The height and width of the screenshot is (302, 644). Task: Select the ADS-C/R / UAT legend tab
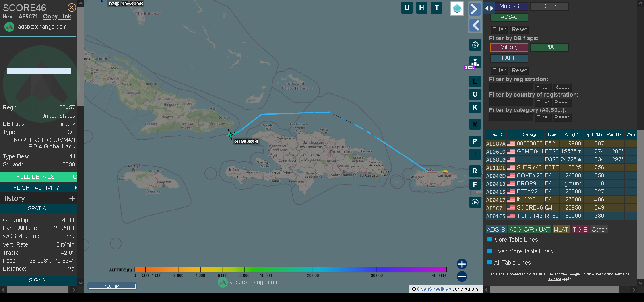tap(529, 230)
